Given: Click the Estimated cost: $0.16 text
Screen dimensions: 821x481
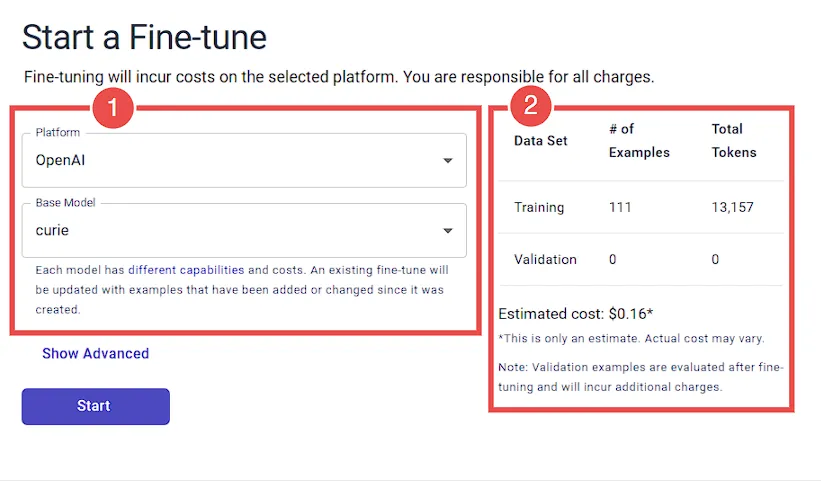Looking at the screenshot, I should point(575,314).
